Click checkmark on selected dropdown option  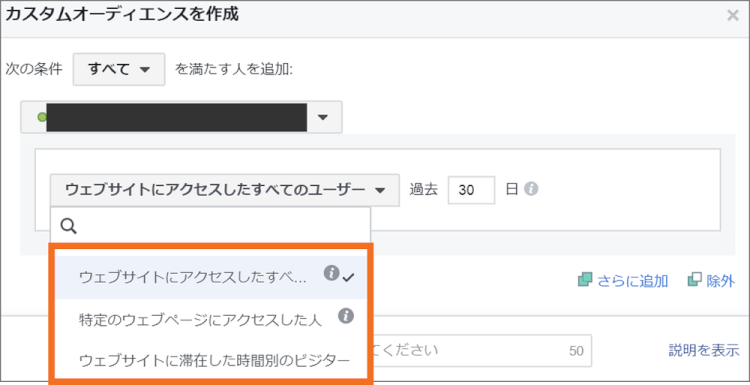(348, 277)
